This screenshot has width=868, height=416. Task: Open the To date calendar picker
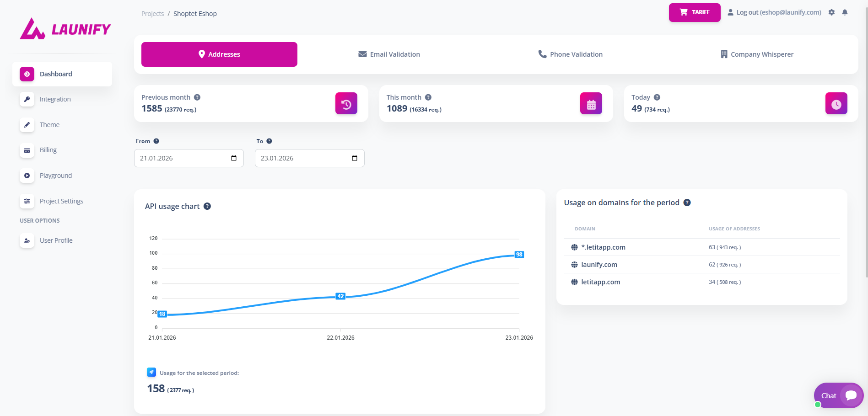coord(355,158)
